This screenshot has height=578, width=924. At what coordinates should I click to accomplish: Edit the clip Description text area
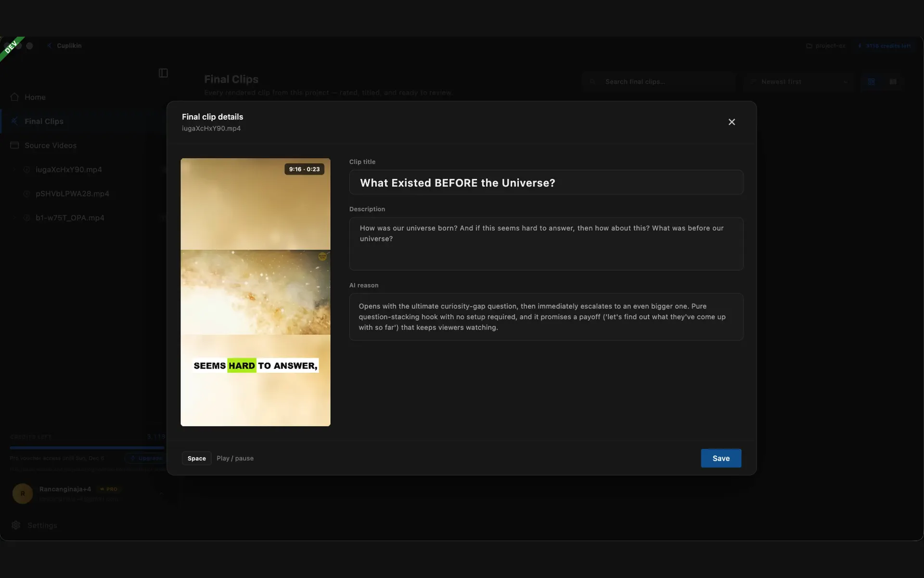[x=546, y=244]
